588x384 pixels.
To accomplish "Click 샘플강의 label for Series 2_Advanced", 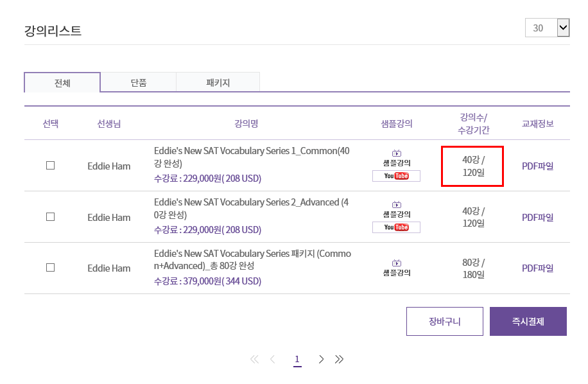I will [x=396, y=214].
